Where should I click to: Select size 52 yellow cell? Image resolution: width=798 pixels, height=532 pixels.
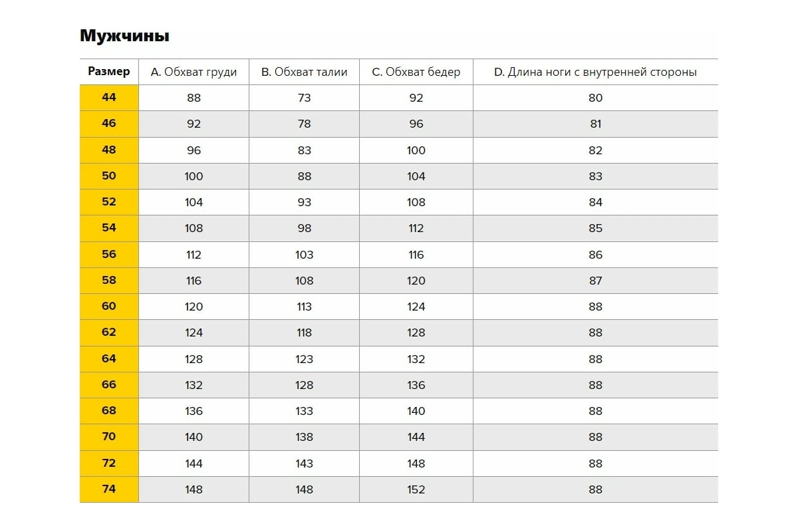click(109, 202)
